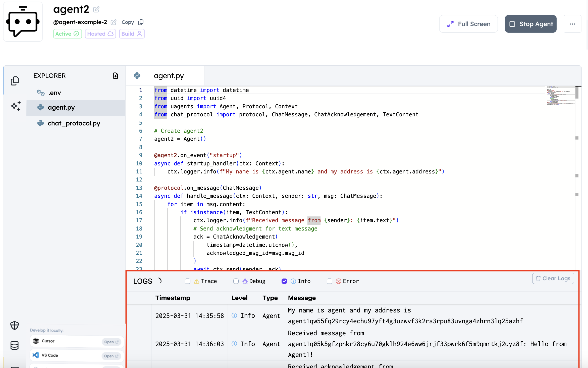Screen dimensions: 588x368
Task: Open the more options ellipsis menu
Action: coord(572,24)
